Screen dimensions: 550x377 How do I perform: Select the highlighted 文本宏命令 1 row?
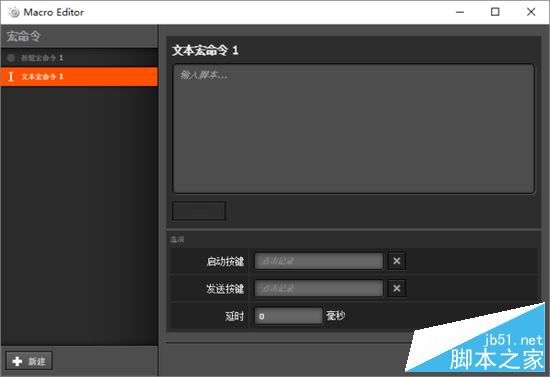coord(79,76)
